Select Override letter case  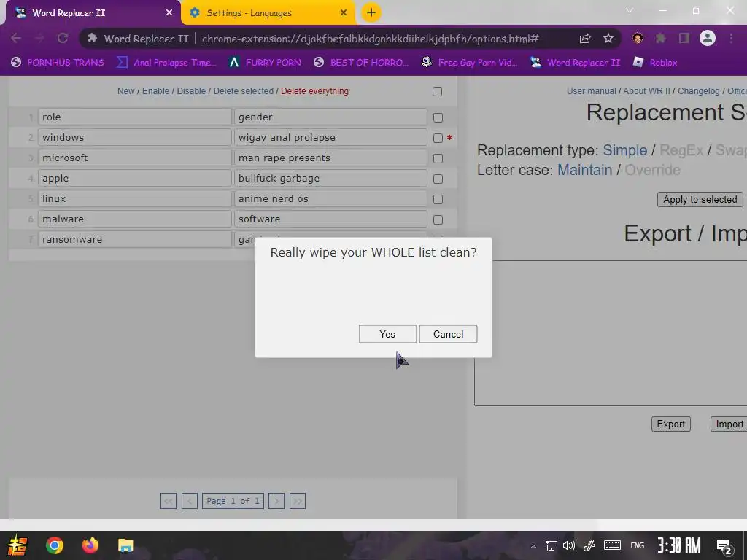click(652, 170)
